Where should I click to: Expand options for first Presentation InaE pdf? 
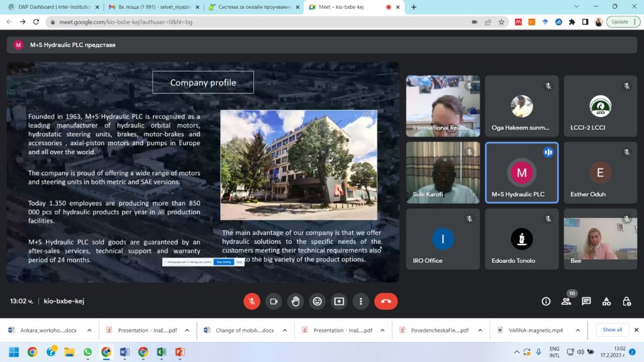click(x=187, y=330)
